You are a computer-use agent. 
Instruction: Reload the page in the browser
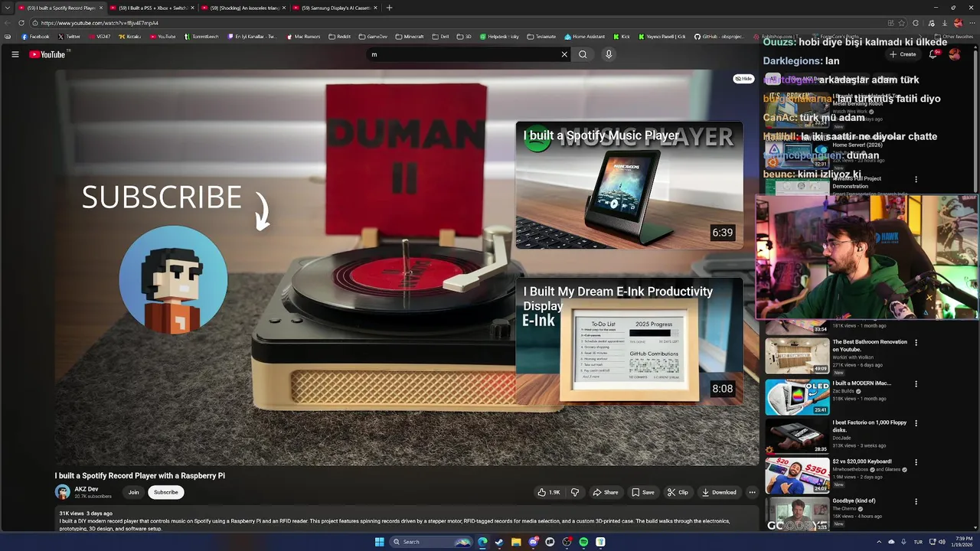[x=21, y=23]
